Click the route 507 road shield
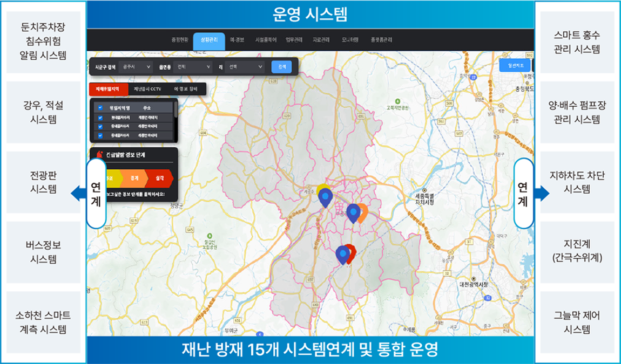This screenshot has width=621, height=364. tap(458, 134)
